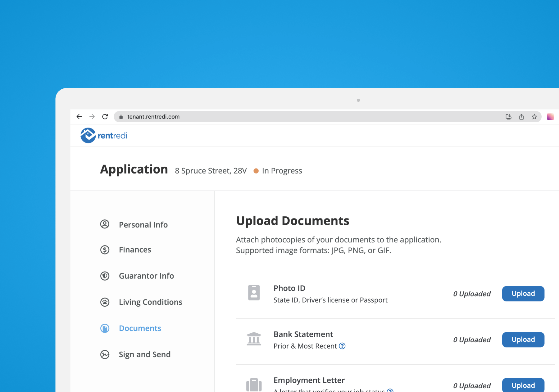Open help tooltip beside Prior & Most Recent

(343, 346)
